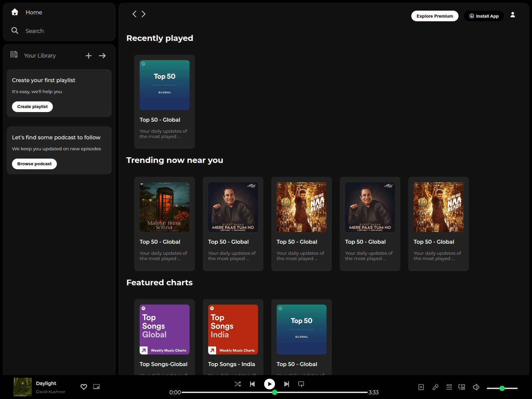Toggle repeat mode
Image resolution: width=532 pixels, height=399 pixels.
click(301, 384)
